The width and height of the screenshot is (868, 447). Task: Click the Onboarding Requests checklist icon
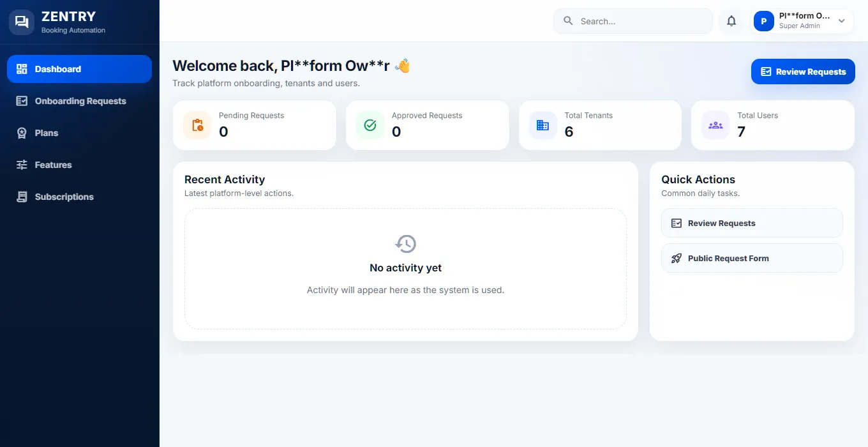pyautogui.click(x=22, y=101)
